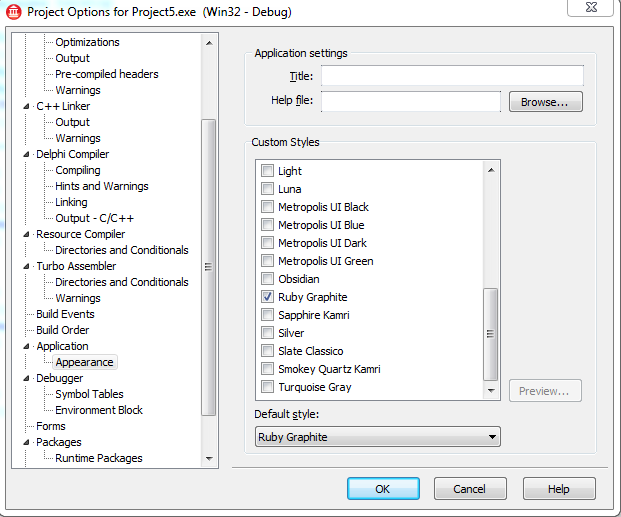Select the Application tree item label
This screenshot has width=621, height=517.
pos(62,346)
